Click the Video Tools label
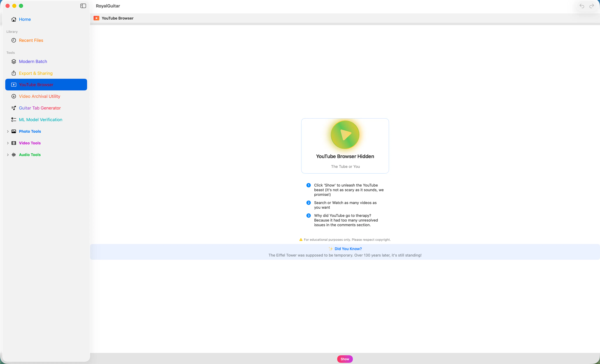The height and width of the screenshot is (364, 600). tap(30, 143)
